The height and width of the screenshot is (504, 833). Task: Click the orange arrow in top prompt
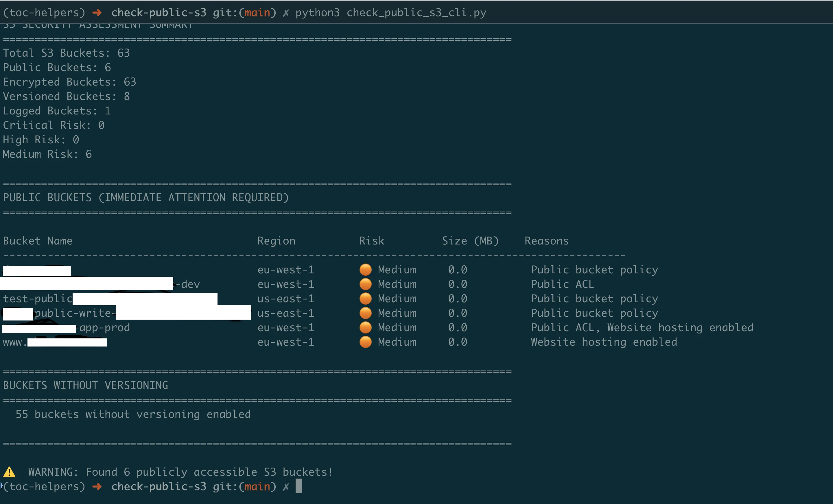click(97, 12)
